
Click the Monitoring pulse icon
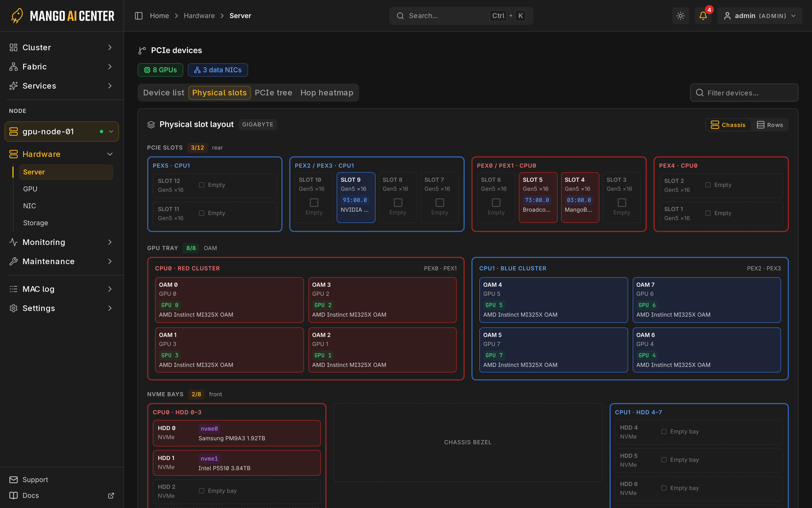coord(13,242)
